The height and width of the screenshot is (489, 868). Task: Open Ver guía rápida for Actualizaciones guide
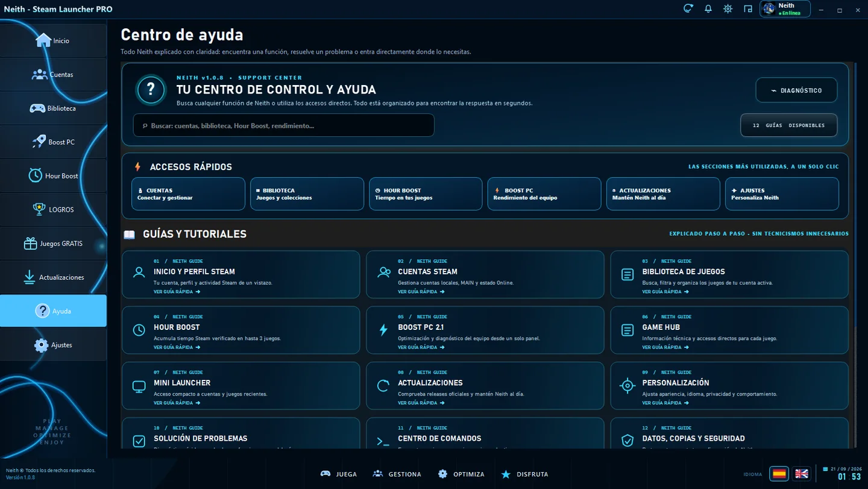click(x=421, y=403)
